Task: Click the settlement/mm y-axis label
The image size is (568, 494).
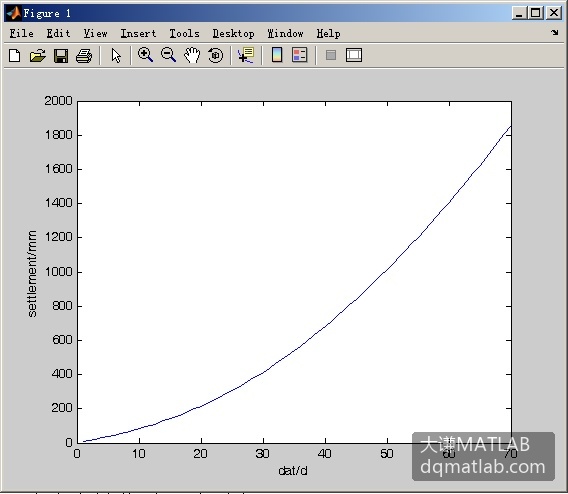Action: point(32,273)
